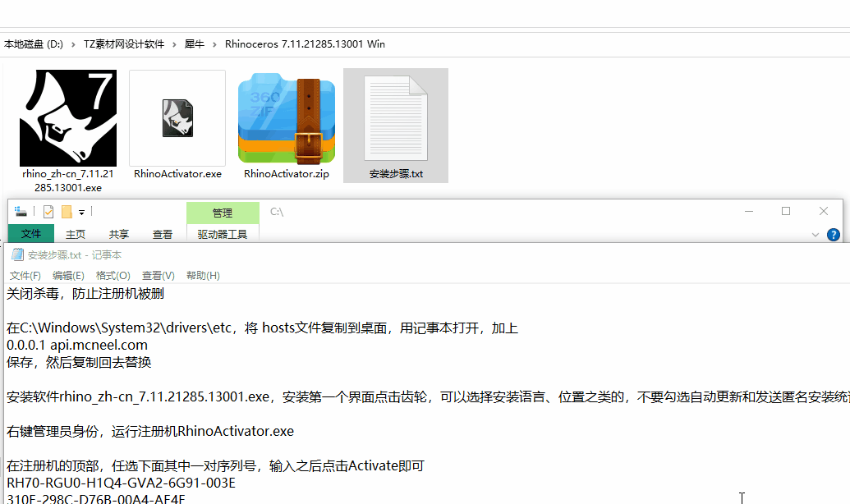Screen dimensions: 850x504
Task: Close the C:\ Explorer window
Action: coord(824,211)
